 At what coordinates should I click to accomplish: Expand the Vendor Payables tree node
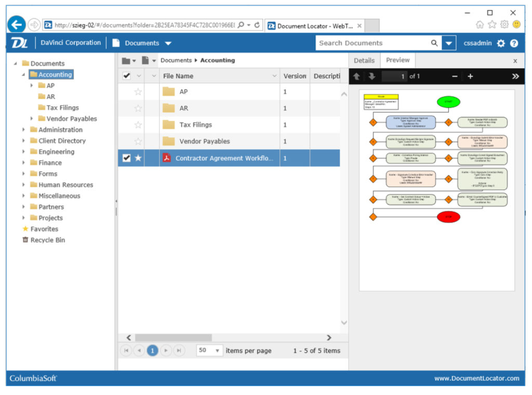click(x=32, y=119)
